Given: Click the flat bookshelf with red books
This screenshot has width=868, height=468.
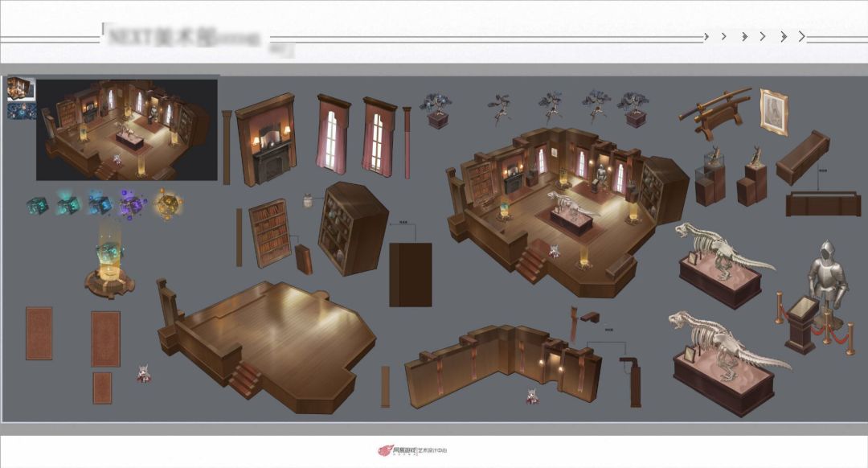Looking at the screenshot, I should click(x=269, y=233).
